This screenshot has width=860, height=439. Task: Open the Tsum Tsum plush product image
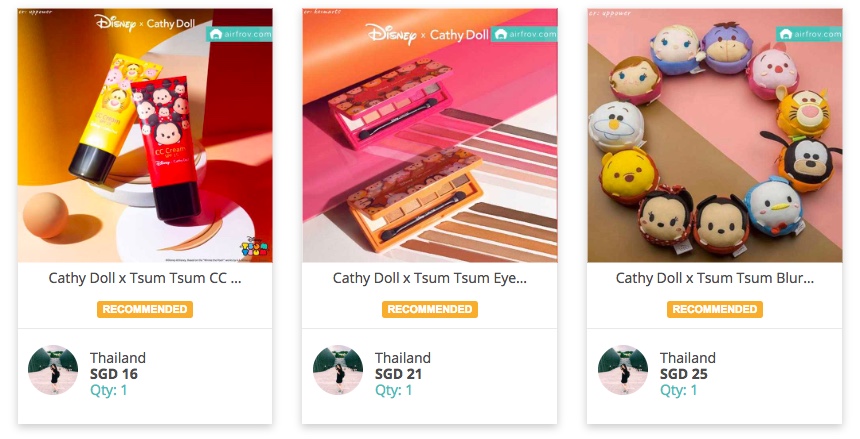715,135
